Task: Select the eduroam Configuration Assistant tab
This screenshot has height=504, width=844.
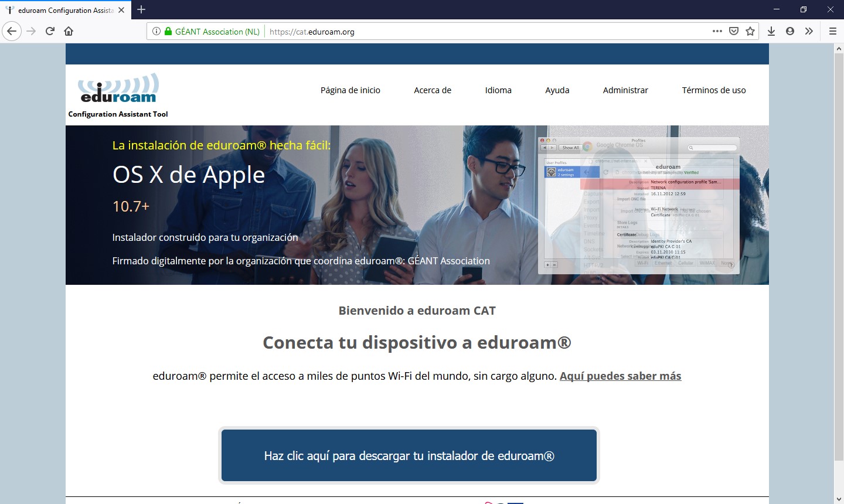Action: [x=65, y=10]
